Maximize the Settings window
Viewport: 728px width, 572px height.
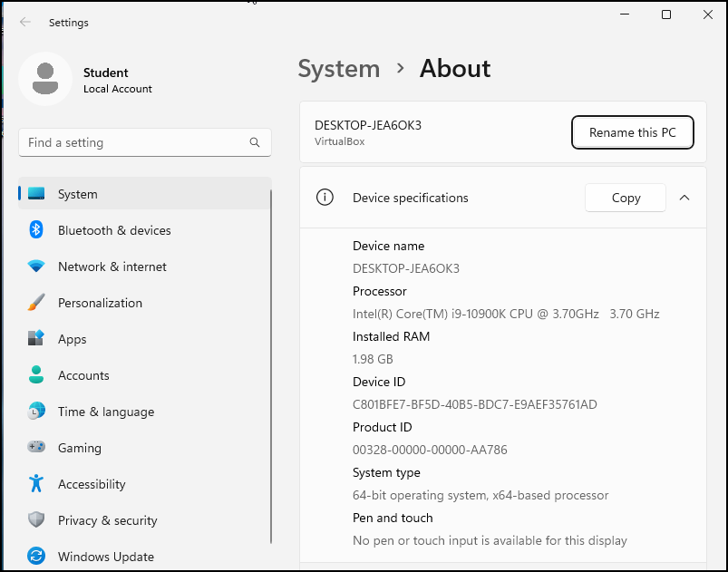click(x=666, y=15)
